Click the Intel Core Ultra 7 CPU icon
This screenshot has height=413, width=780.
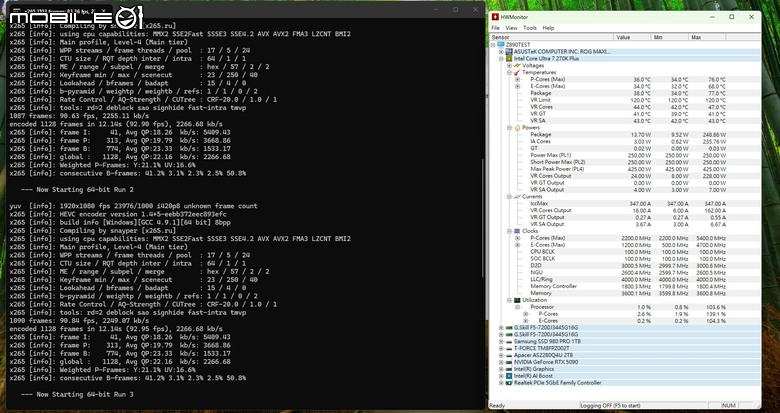509,59
